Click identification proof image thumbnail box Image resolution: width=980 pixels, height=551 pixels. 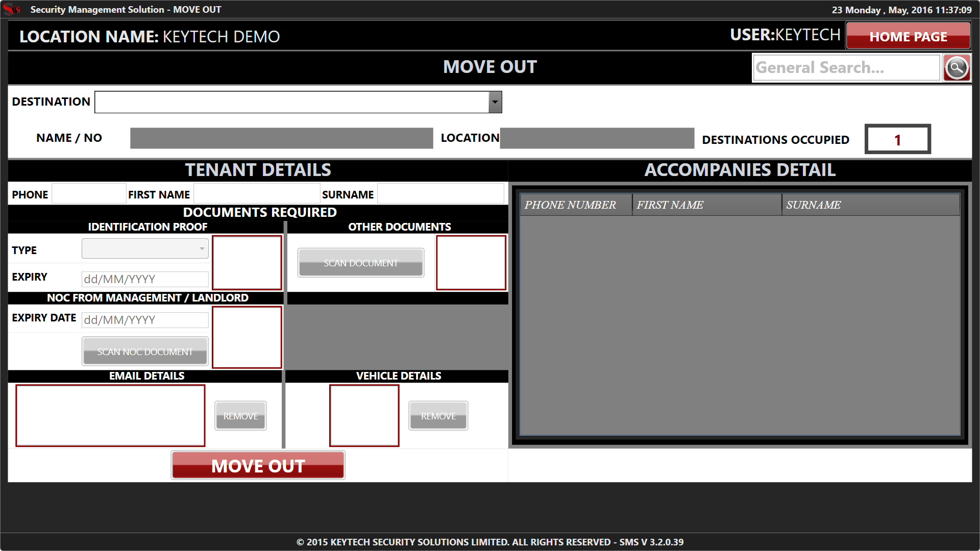pyautogui.click(x=247, y=262)
